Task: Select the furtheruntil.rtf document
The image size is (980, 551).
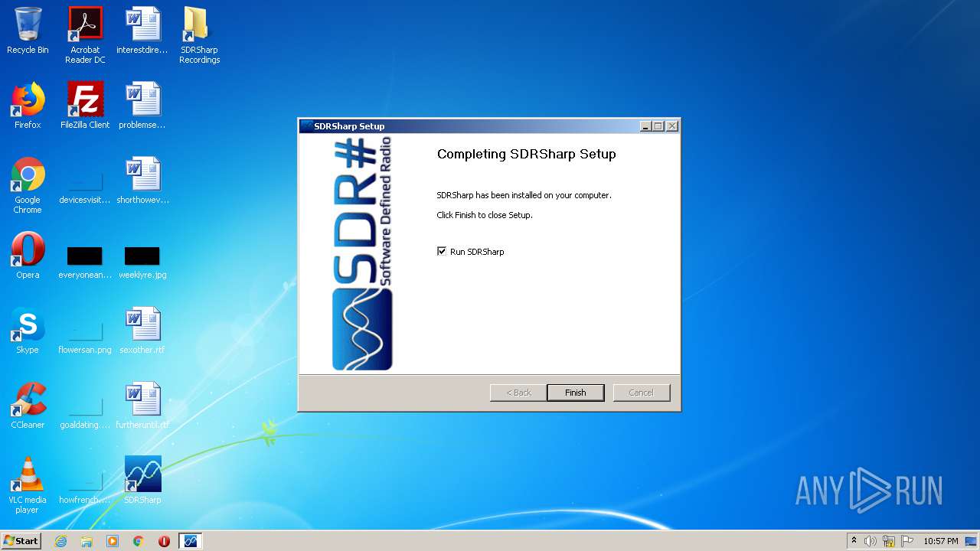Action: click(x=142, y=406)
